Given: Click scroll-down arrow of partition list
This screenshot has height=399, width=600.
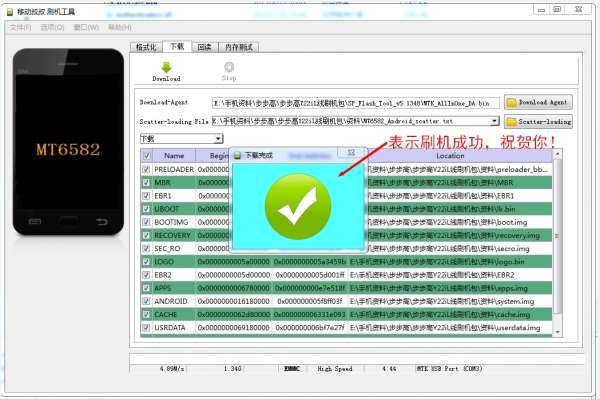Looking at the screenshot, I should click(x=558, y=332).
